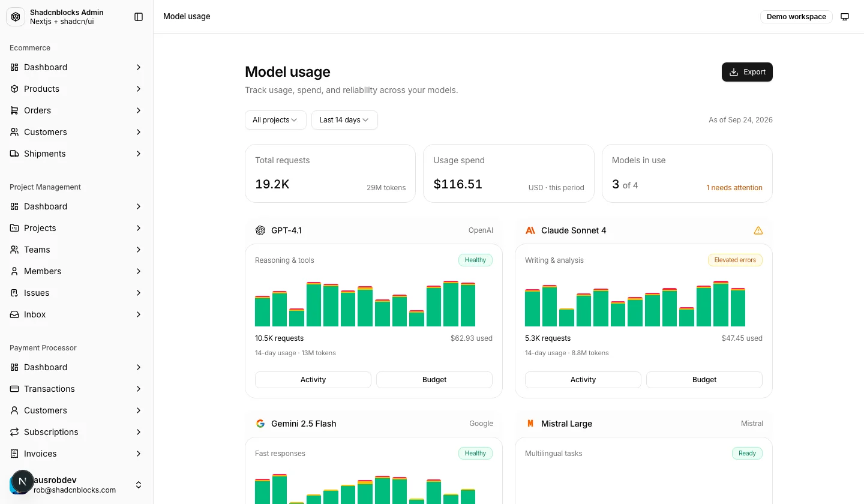Click the "Ready" badge on Mistral Large
Image resolution: width=864 pixels, height=504 pixels.
click(747, 454)
